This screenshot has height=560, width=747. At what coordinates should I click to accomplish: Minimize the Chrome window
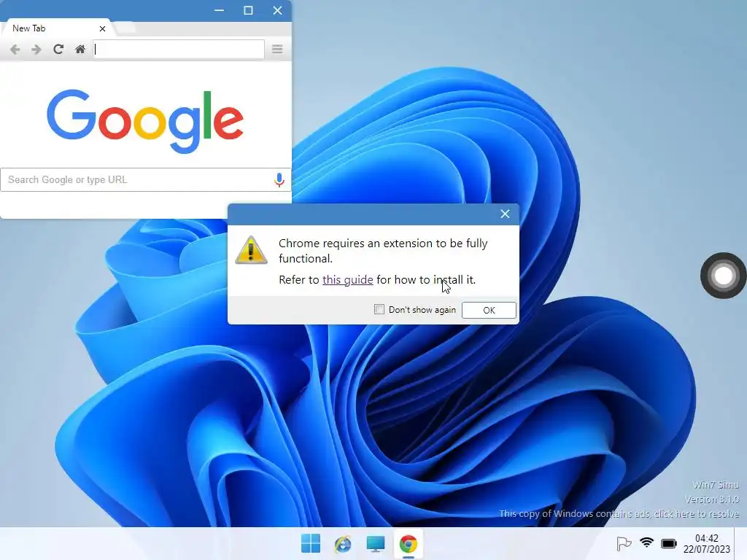(x=219, y=10)
